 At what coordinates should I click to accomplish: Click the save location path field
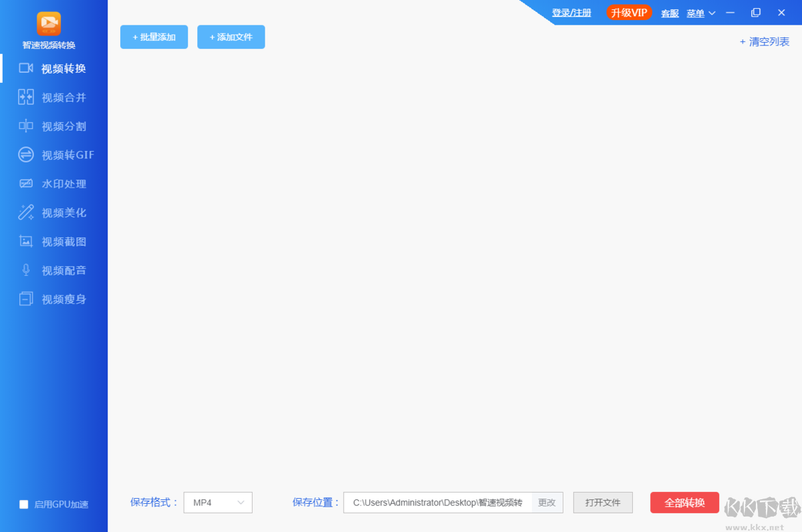pyautogui.click(x=434, y=502)
